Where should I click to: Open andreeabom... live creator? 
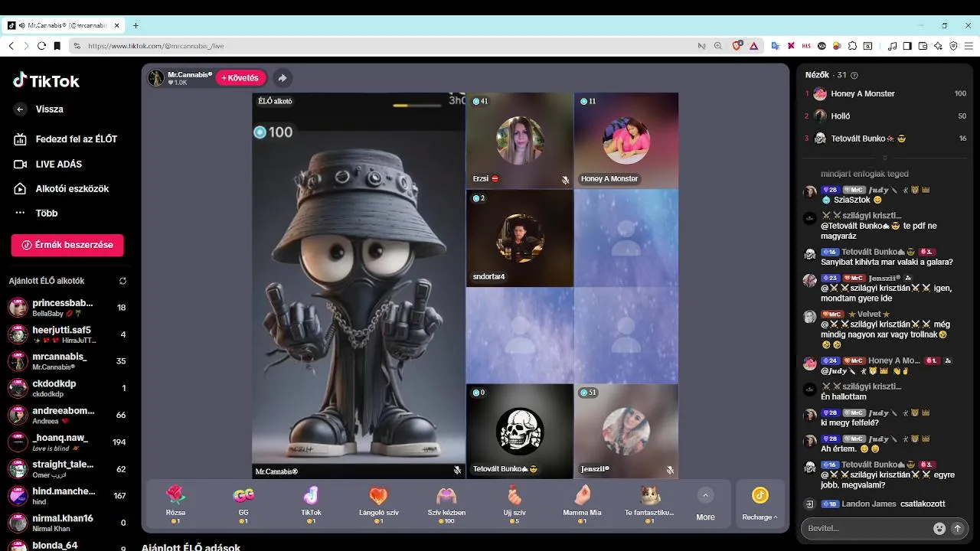tap(67, 415)
